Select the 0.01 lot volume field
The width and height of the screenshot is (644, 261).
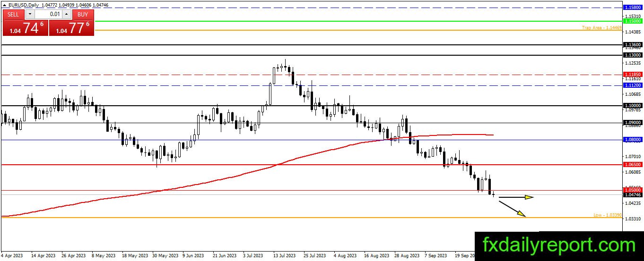point(48,14)
